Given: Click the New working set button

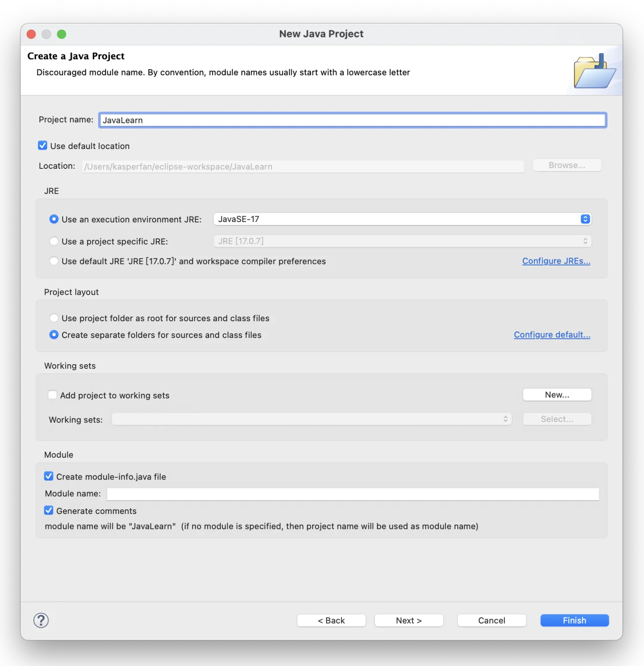Looking at the screenshot, I should click(557, 395).
